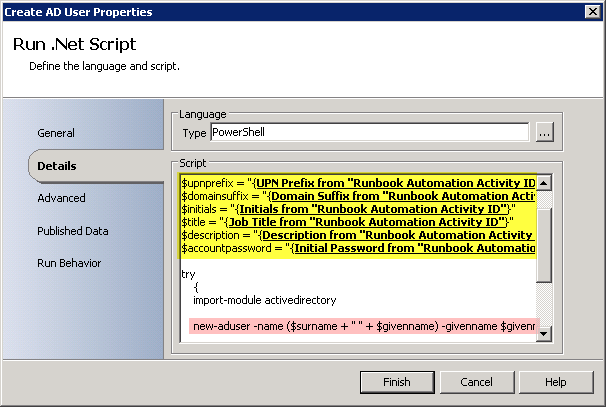Switch to the Advanced tab
Viewport: 606px width, 407px height.
(61, 198)
